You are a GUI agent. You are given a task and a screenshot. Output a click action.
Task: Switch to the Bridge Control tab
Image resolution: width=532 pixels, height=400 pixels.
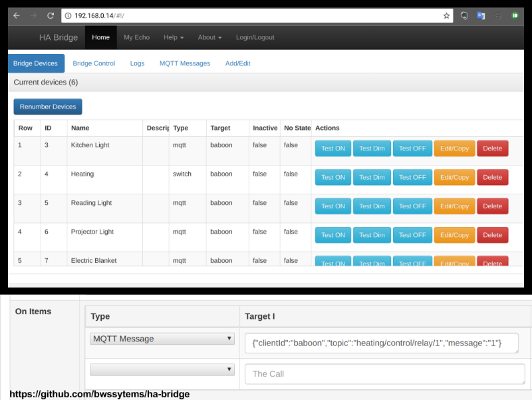coord(94,63)
